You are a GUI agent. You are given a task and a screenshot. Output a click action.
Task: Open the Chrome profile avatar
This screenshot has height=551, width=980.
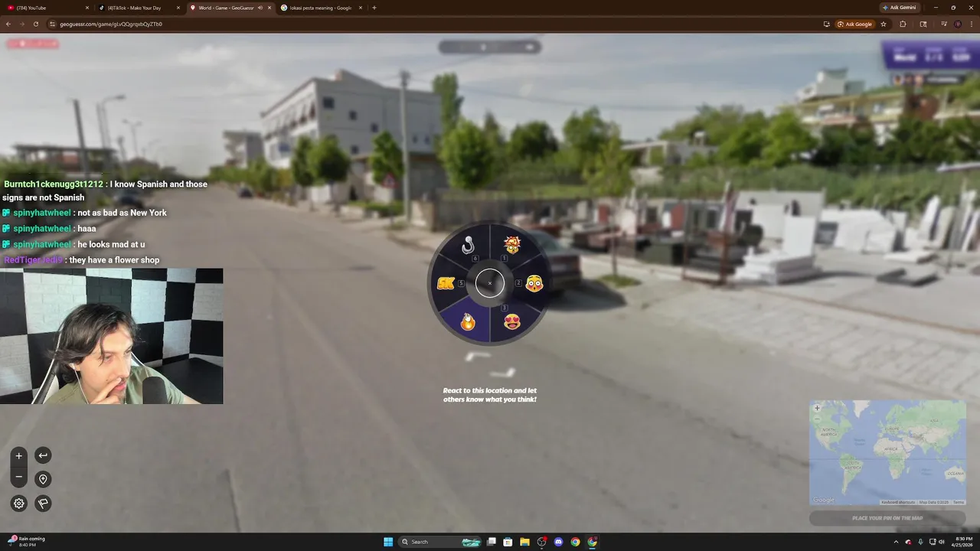click(x=957, y=24)
